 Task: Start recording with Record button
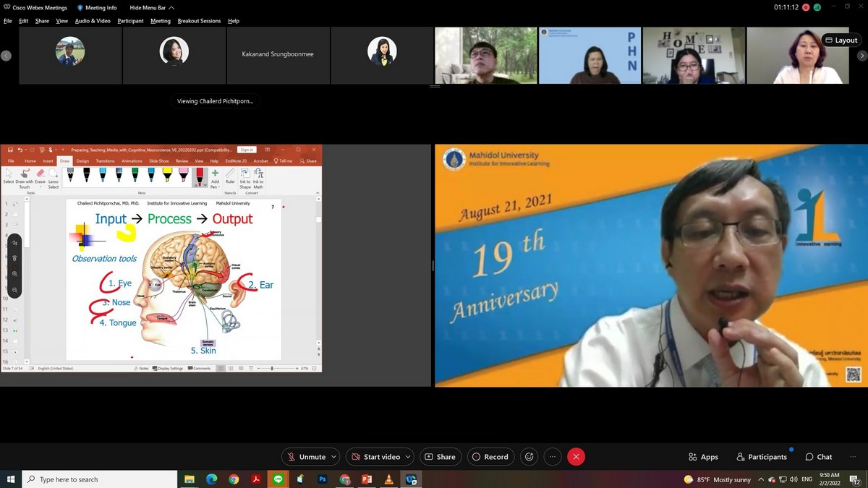point(490,457)
